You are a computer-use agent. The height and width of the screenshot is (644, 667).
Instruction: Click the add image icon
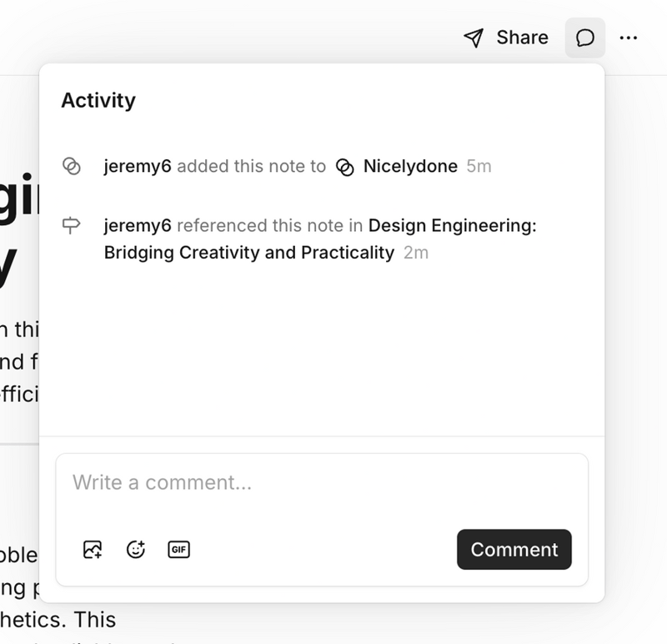(x=93, y=550)
